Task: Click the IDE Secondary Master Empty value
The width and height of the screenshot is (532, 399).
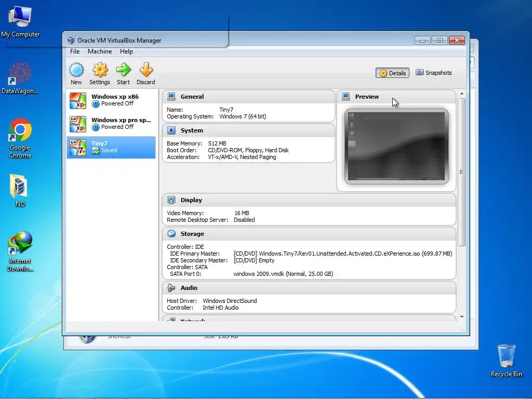Action: click(x=254, y=261)
